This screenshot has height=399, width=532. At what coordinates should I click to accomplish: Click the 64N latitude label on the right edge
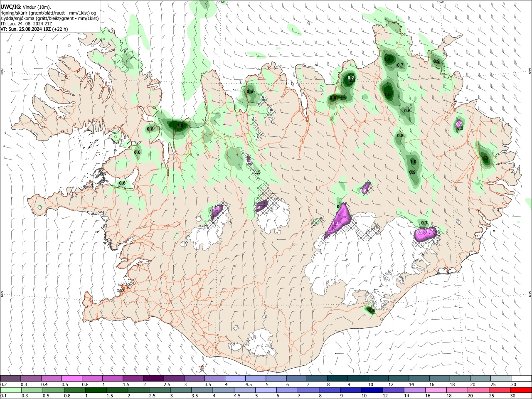530,294
